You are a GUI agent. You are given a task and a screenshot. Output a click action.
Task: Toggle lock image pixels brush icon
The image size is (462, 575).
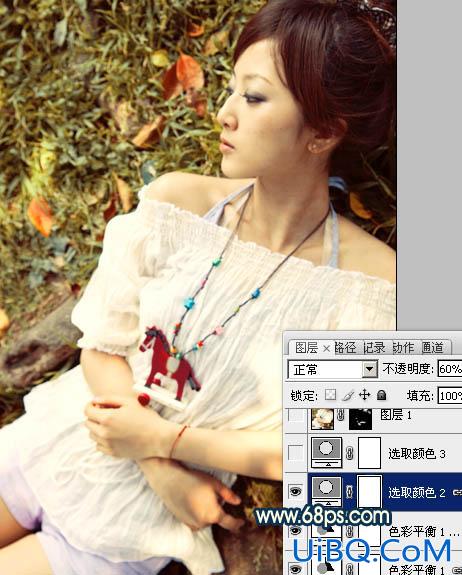click(x=348, y=395)
